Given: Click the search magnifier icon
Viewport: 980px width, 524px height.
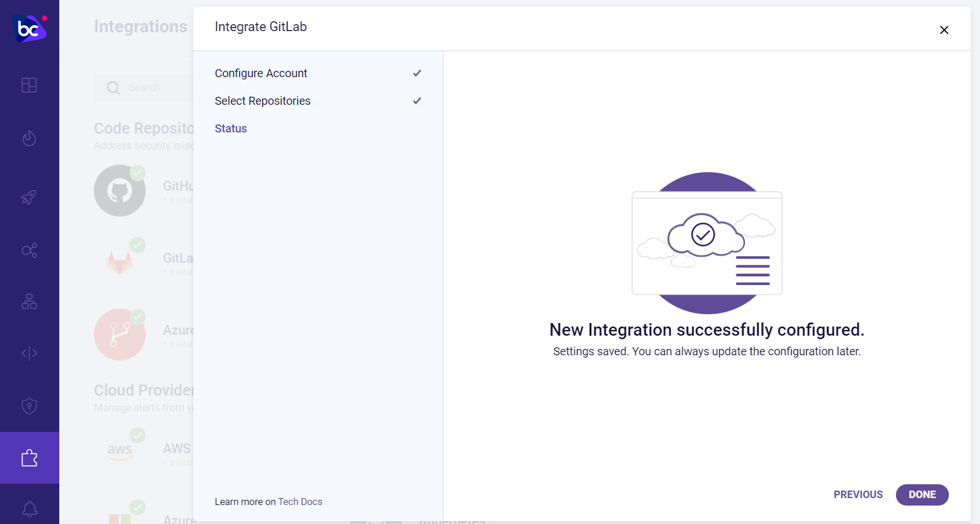Looking at the screenshot, I should (x=113, y=88).
